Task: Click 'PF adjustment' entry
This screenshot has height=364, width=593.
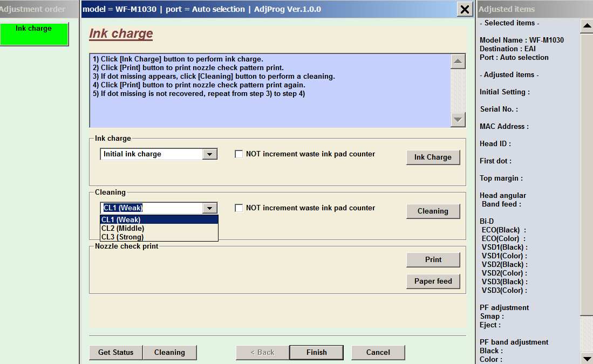Action: (x=504, y=308)
